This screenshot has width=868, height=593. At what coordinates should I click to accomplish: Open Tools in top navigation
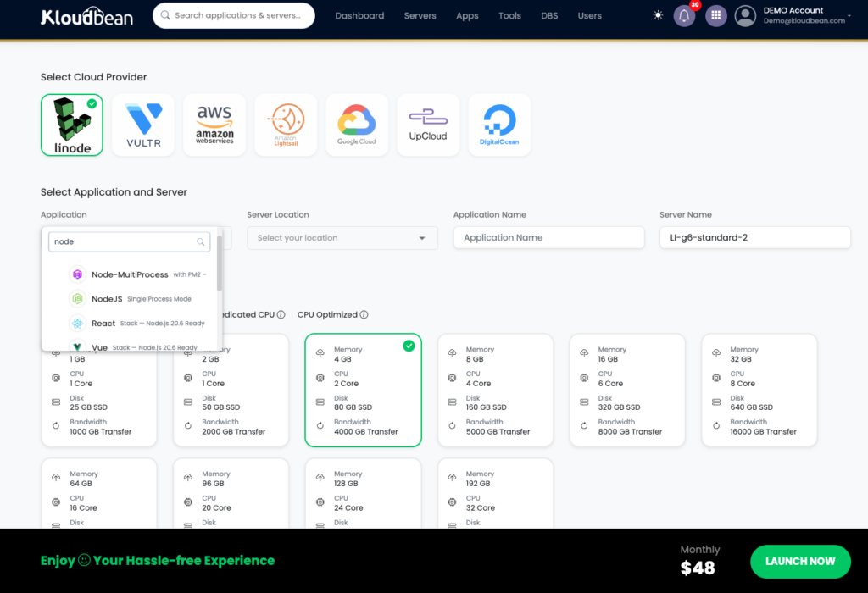509,15
